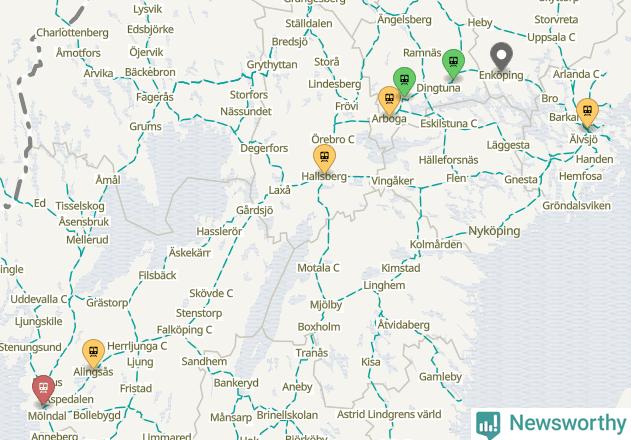631x440 pixels.
Task: Click the Newsworthy logo link
Action: pyautogui.click(x=551, y=424)
